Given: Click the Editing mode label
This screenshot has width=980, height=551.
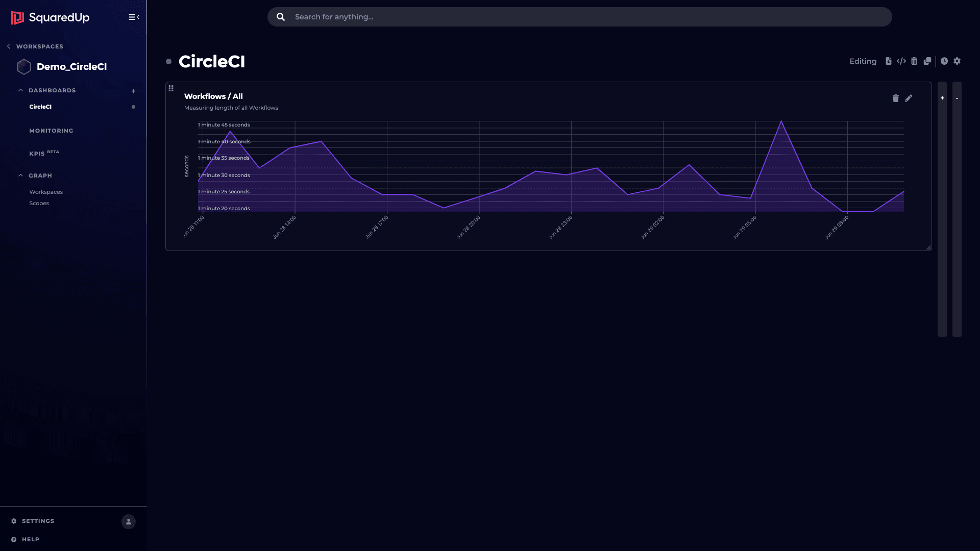Looking at the screenshot, I should 863,61.
